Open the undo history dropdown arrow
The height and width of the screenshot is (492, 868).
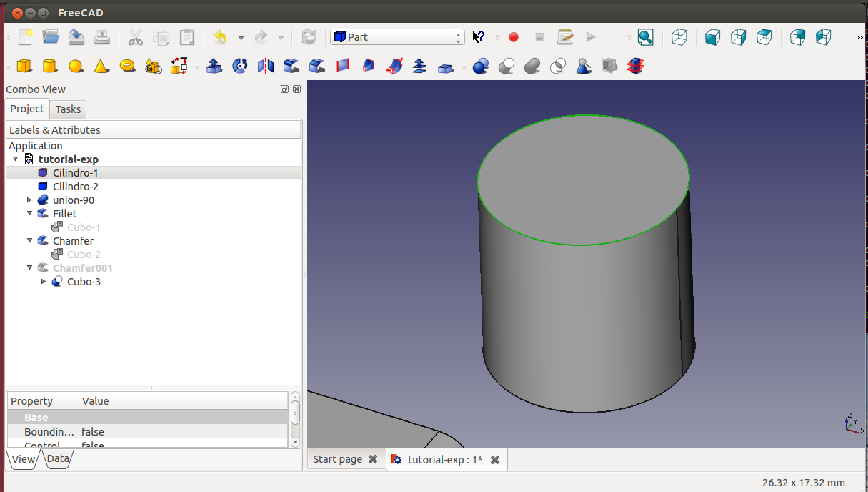[241, 38]
